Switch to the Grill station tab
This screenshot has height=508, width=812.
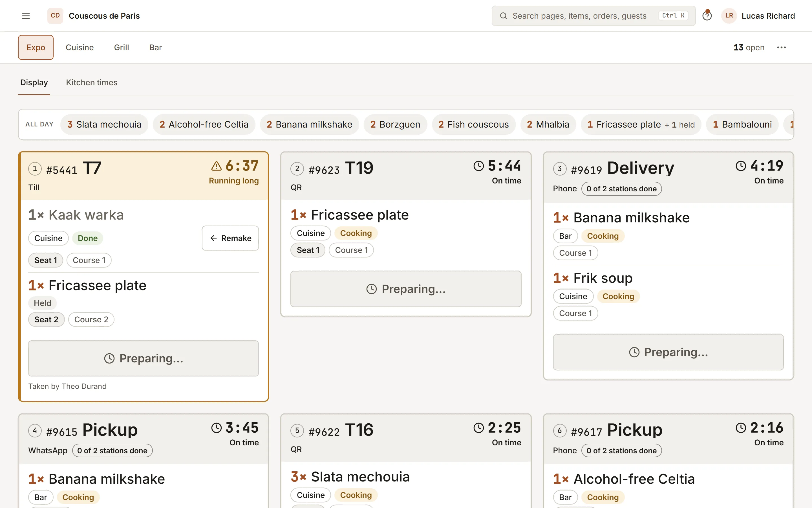pyautogui.click(x=122, y=47)
